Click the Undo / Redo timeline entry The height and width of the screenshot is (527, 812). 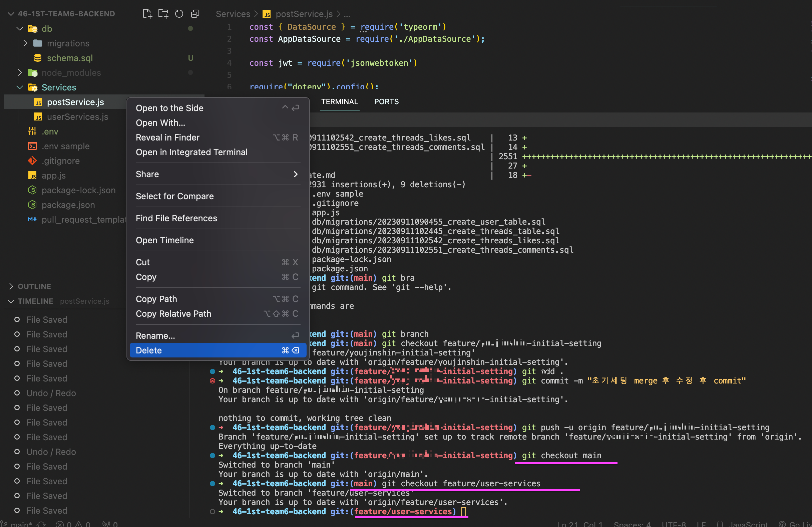51,393
